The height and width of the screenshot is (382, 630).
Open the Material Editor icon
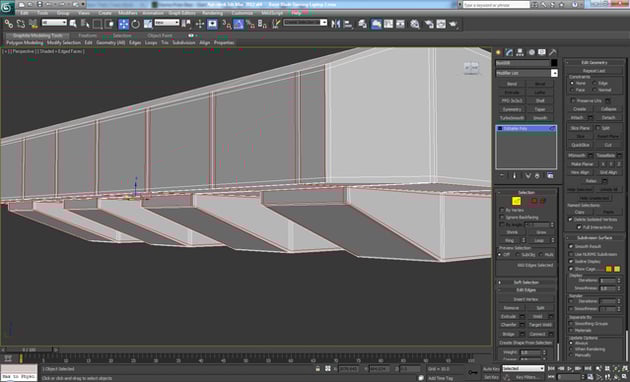point(415,24)
